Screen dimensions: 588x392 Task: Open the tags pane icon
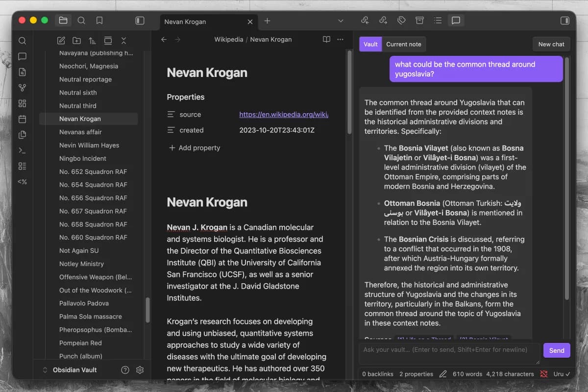coord(401,21)
